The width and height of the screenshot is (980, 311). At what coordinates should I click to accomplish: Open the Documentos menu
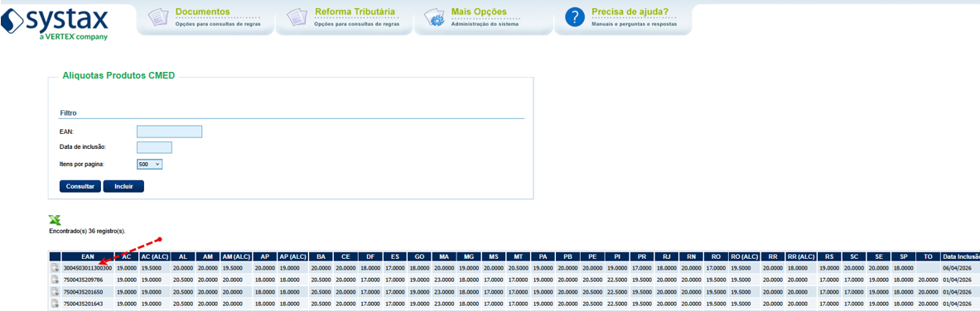click(x=202, y=12)
